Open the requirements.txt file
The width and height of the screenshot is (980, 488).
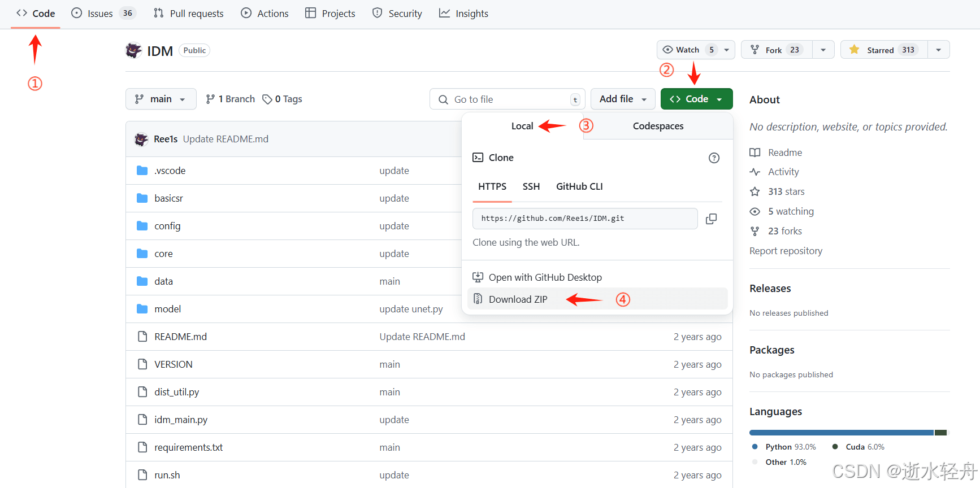point(189,447)
